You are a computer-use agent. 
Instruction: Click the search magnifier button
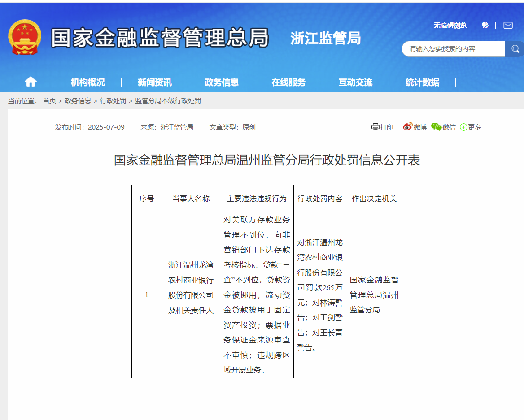click(x=515, y=49)
